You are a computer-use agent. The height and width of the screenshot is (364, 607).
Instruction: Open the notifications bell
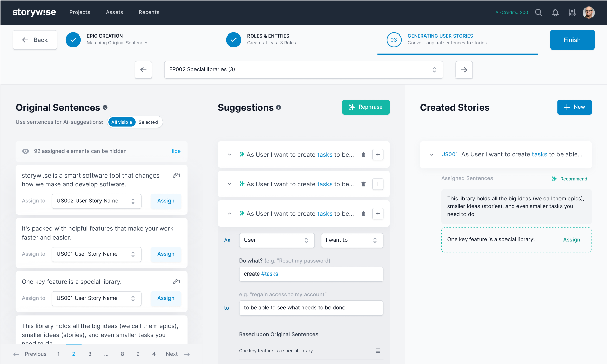555,13
